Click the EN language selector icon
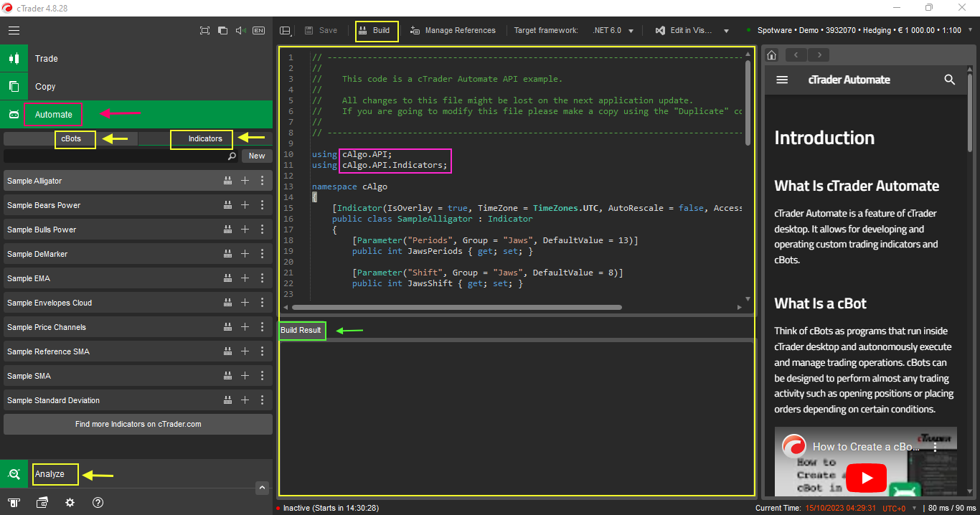 pyautogui.click(x=259, y=31)
